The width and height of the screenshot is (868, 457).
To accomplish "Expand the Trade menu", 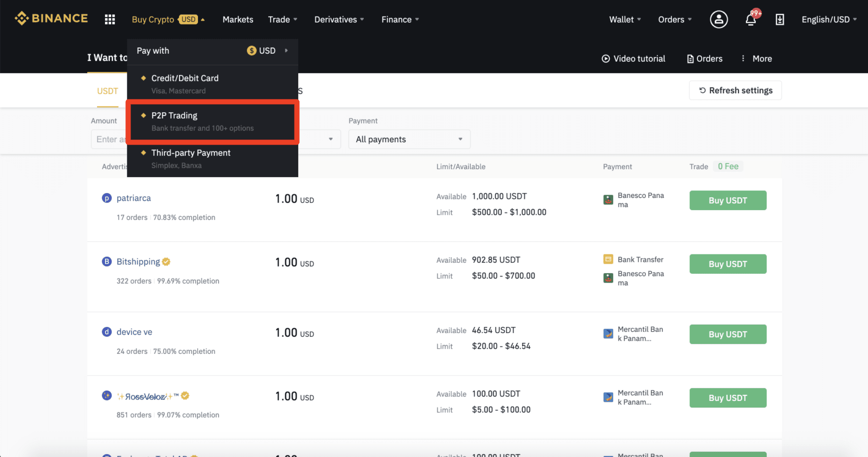I will pos(283,19).
